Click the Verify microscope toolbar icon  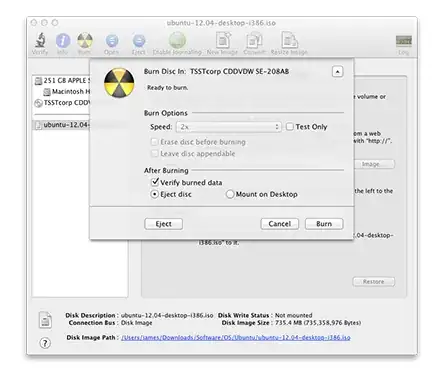pyautogui.click(x=40, y=40)
